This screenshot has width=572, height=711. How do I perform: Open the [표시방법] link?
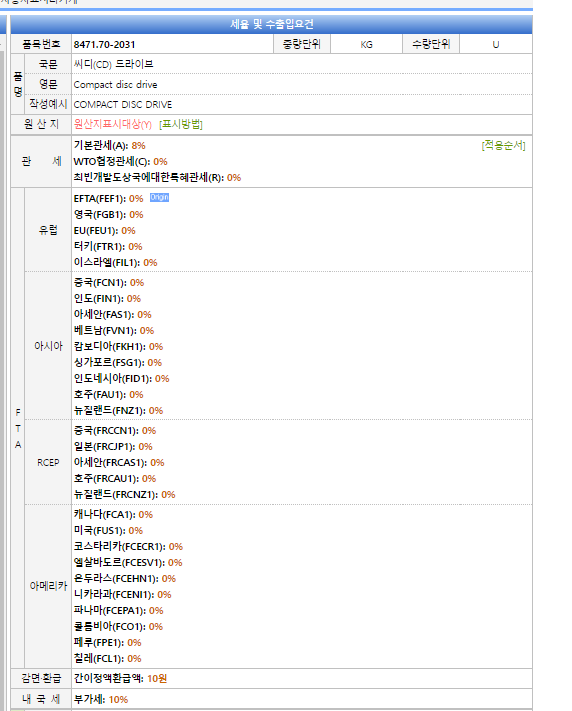pyautogui.click(x=181, y=124)
